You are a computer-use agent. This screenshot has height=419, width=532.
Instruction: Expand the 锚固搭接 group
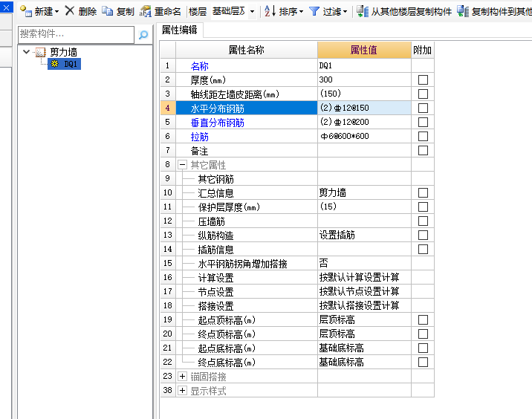pyautogui.click(x=182, y=376)
